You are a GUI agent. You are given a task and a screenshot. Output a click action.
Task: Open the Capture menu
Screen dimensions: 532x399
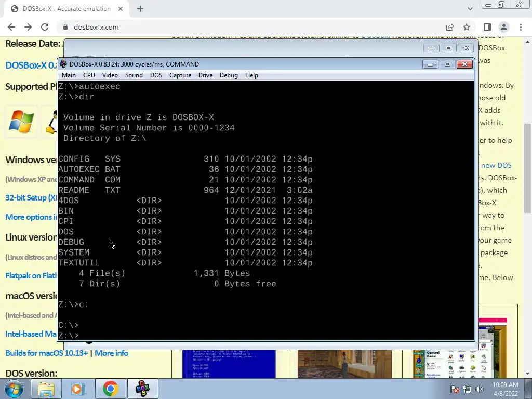pos(180,75)
